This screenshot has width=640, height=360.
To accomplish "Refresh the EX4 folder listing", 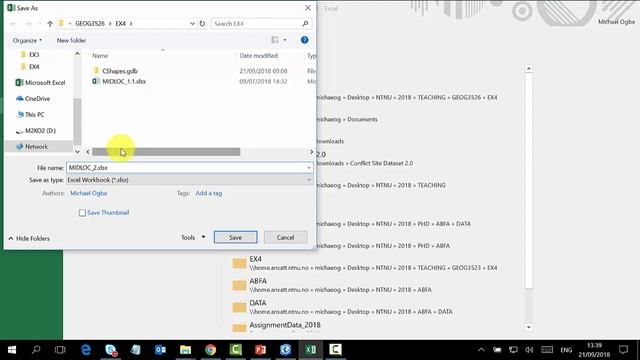I will [x=202, y=24].
